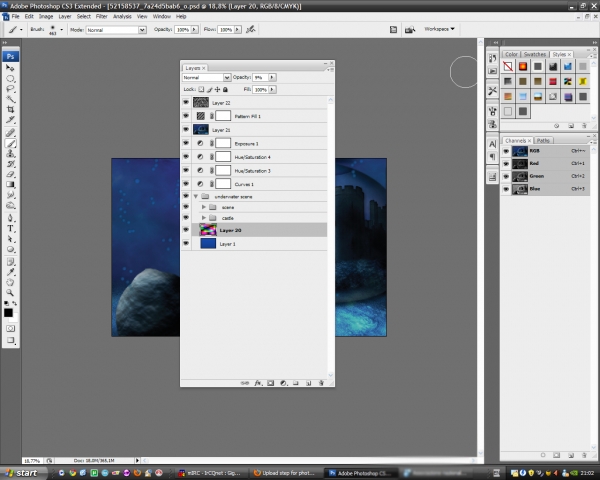Switch to the Color tab
Screen dimensions: 600x480
(511, 54)
